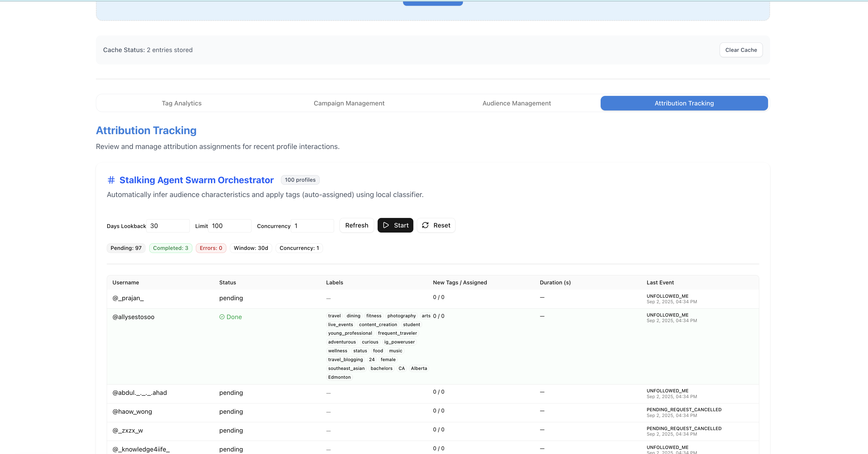The width and height of the screenshot is (868, 454).
Task: Click the Completed: 3 green badge
Action: (x=170, y=248)
